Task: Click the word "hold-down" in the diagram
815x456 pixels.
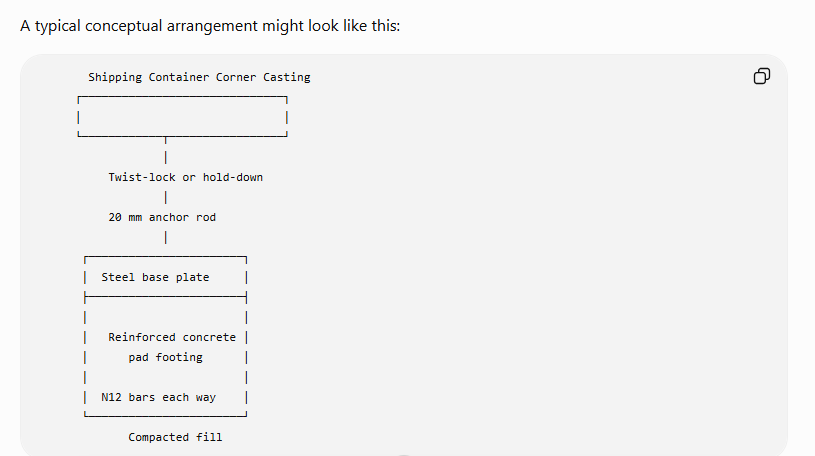Action: [233, 177]
